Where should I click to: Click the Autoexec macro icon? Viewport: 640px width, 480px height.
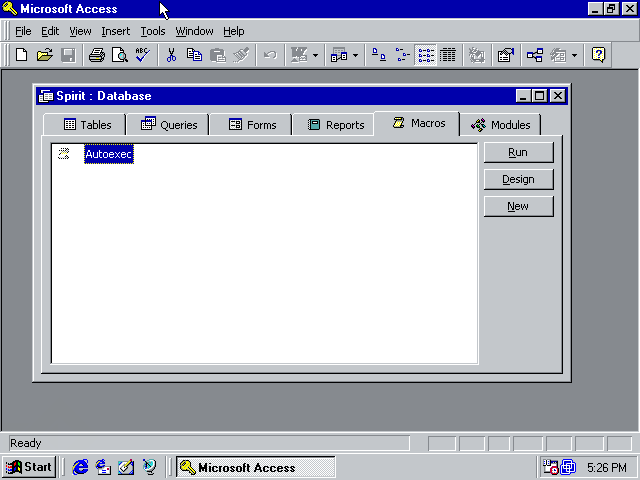point(64,154)
